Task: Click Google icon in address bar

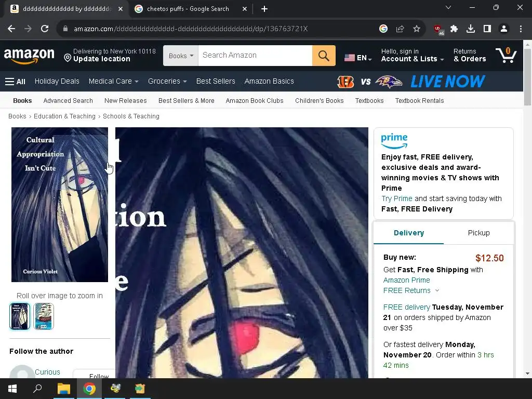Action: [x=383, y=29]
